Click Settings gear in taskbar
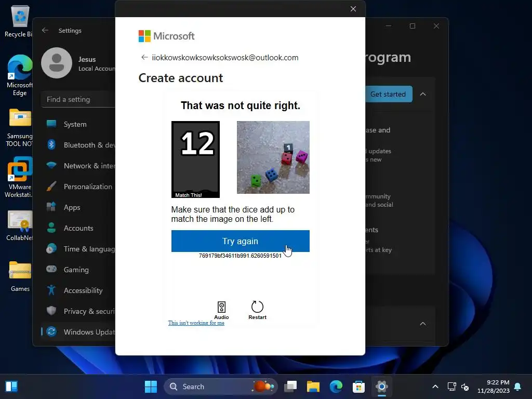Viewport: 532px width, 399px height. click(382, 387)
